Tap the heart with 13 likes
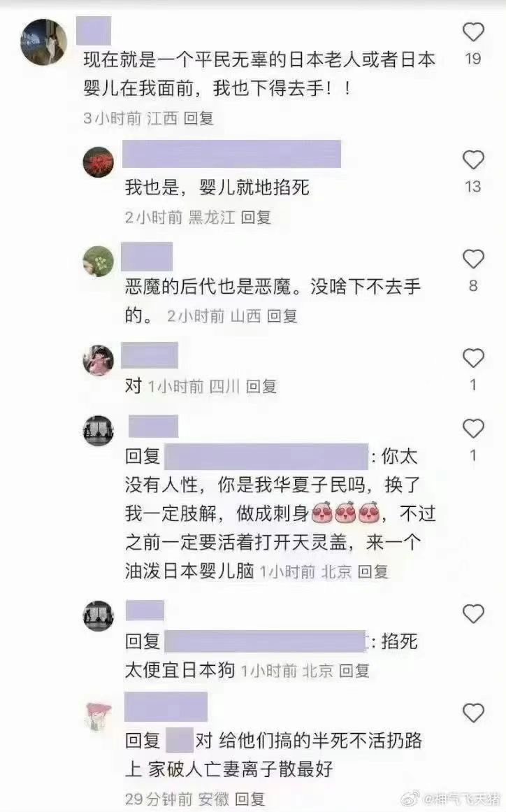The image size is (506, 812). pyautogui.click(x=473, y=159)
